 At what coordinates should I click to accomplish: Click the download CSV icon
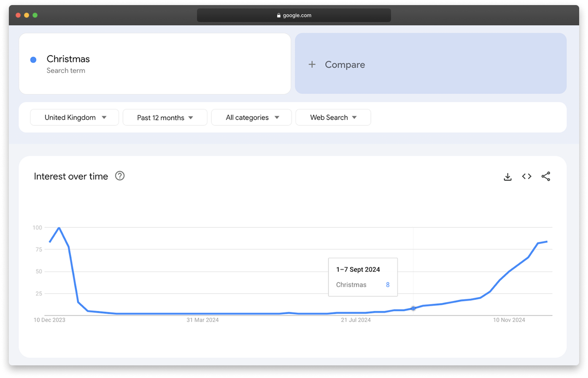click(x=507, y=177)
